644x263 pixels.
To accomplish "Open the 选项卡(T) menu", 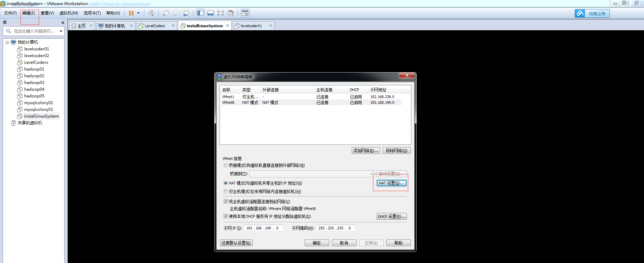I will pos(92,13).
